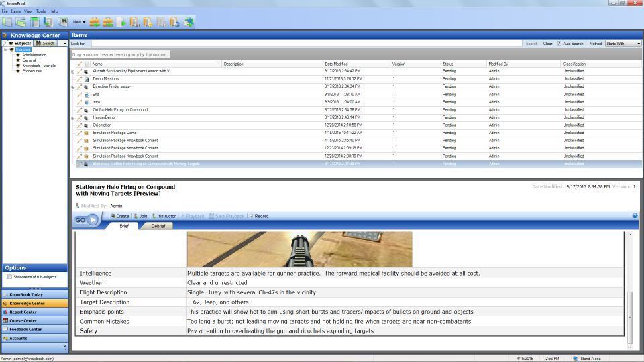This screenshot has width=644, height=362.
Task: Click the Create icon in preview toolbar
Action: pos(113,216)
